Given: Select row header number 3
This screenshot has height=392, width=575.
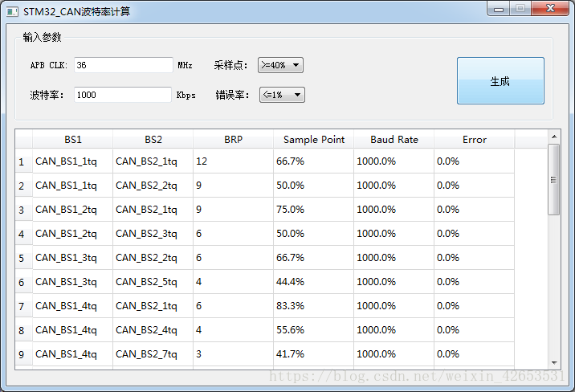Looking at the screenshot, I should [24, 210].
